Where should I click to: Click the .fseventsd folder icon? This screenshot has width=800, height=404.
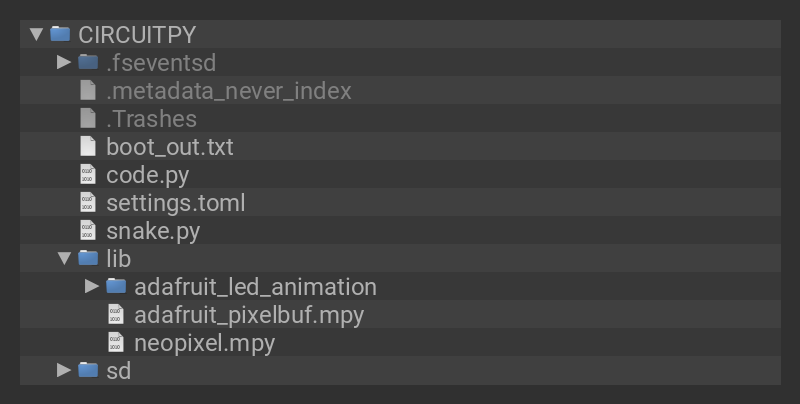[88, 62]
